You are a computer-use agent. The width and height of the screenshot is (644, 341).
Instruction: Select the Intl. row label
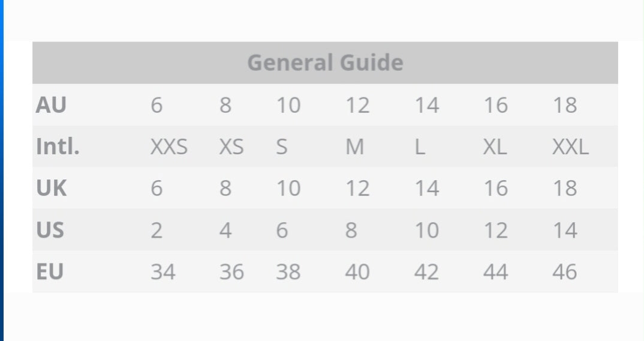[x=58, y=146]
